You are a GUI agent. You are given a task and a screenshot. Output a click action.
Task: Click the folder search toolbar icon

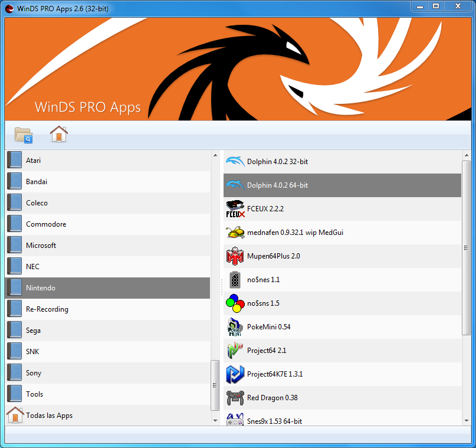22,135
